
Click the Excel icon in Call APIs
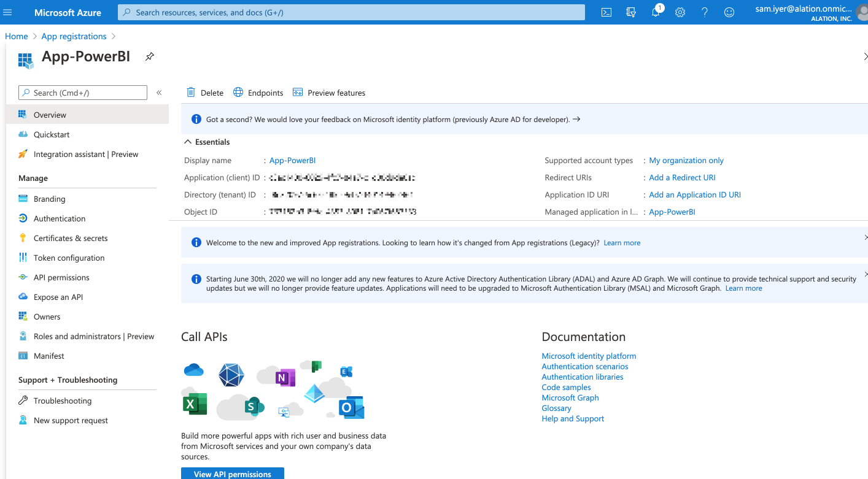click(x=194, y=404)
